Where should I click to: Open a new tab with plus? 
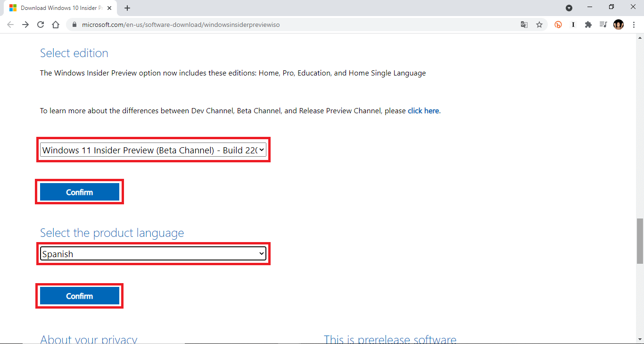127,8
